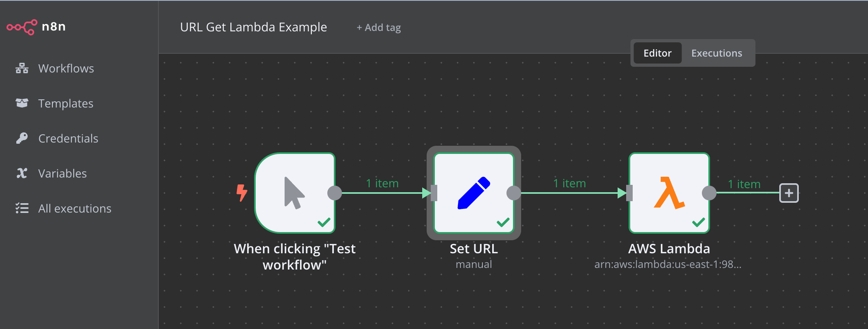Click the red lightning trigger icon
868x329 pixels.
click(x=242, y=193)
